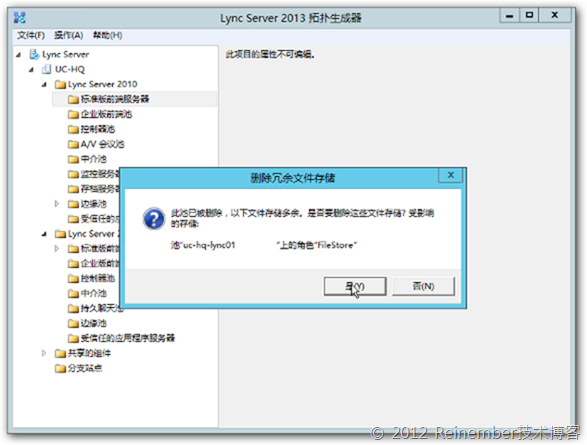The height and width of the screenshot is (445, 587).
Task: Open the 帮助(H) menu
Action: 107,35
